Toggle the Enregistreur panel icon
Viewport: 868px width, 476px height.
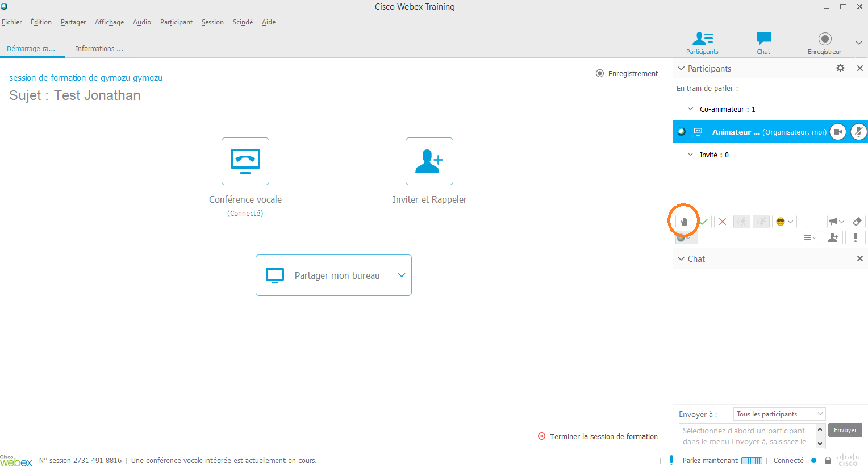point(825,43)
